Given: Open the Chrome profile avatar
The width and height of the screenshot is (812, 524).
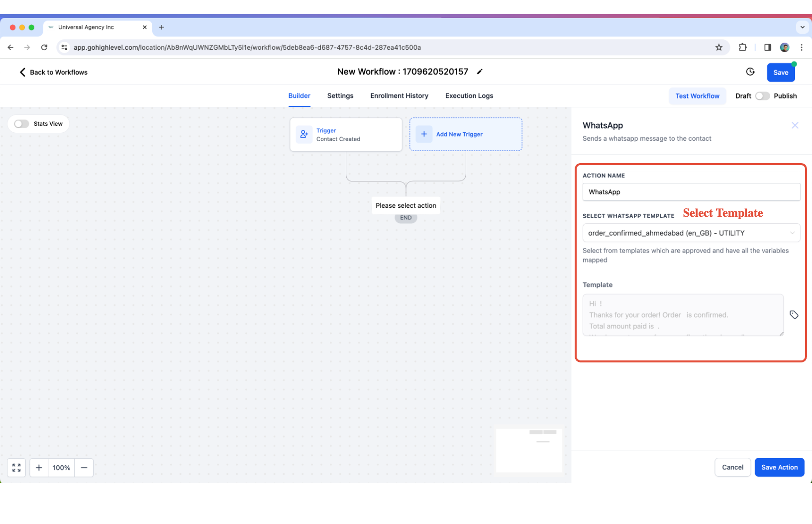Looking at the screenshot, I should coord(785,47).
